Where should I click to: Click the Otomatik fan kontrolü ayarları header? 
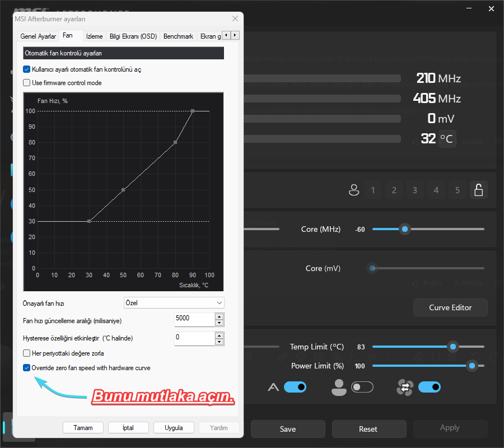[x=123, y=53]
